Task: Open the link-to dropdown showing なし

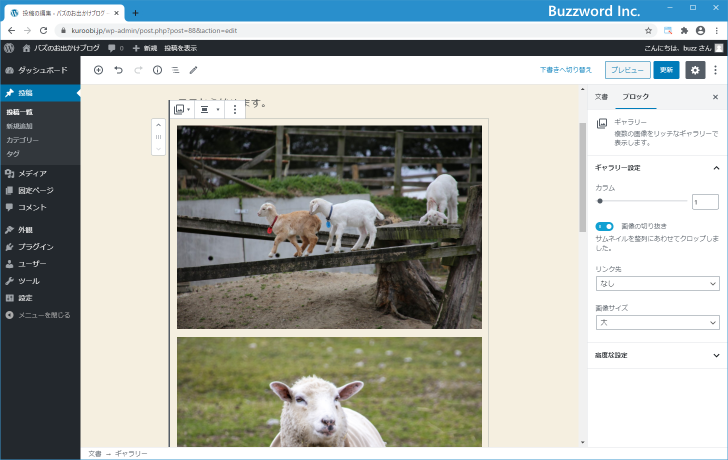Action: pyautogui.click(x=657, y=284)
